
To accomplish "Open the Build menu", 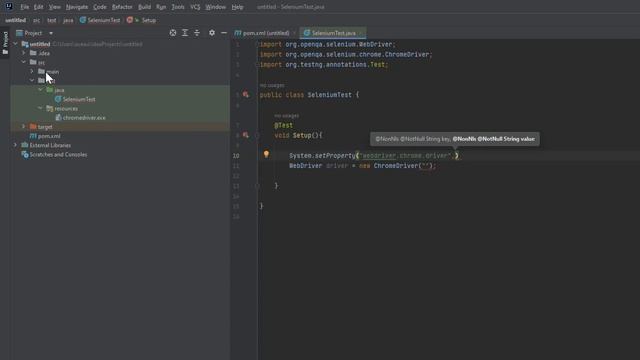I will (x=144, y=7).
